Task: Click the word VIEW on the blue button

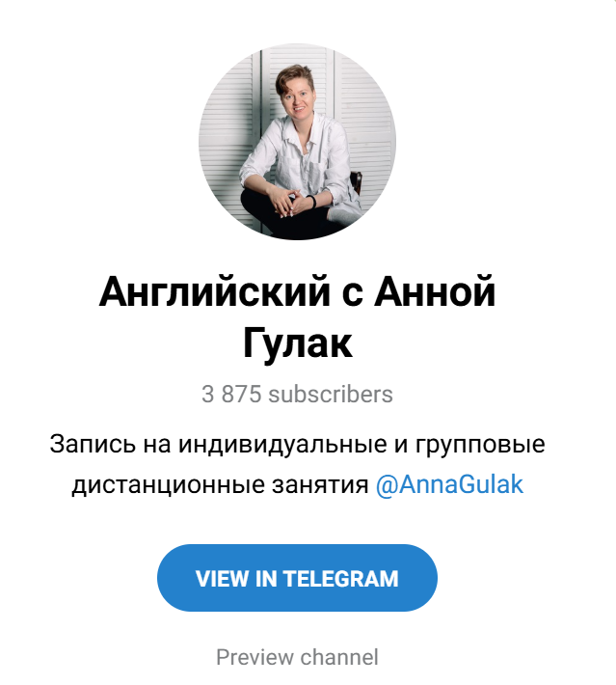Action: pos(223,579)
